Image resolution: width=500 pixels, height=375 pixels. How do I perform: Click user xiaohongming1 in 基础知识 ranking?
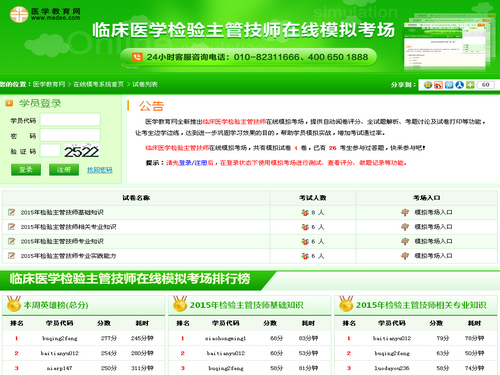tap(226, 338)
